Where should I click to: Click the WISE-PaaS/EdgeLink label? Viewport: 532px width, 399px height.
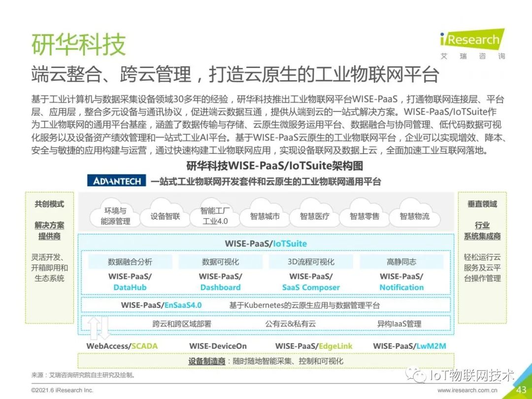coord(314,346)
